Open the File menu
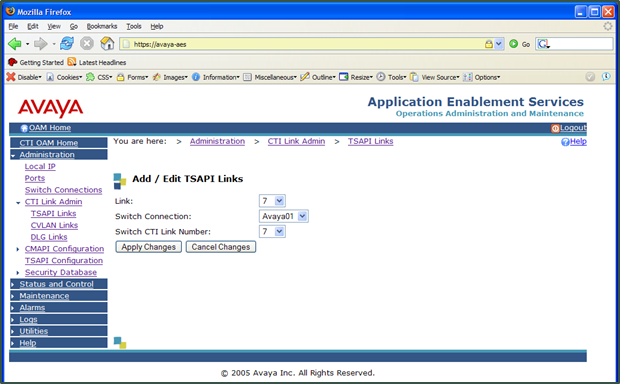Viewport: 620px width, 384px height. point(13,26)
